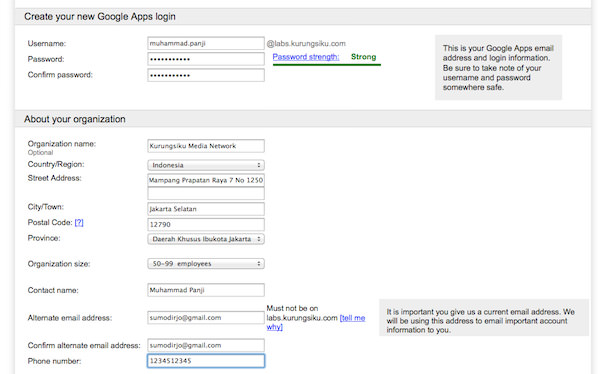Image resolution: width=600 pixels, height=374 pixels.
Task: Click the first Street Address line field
Action: click(206, 180)
